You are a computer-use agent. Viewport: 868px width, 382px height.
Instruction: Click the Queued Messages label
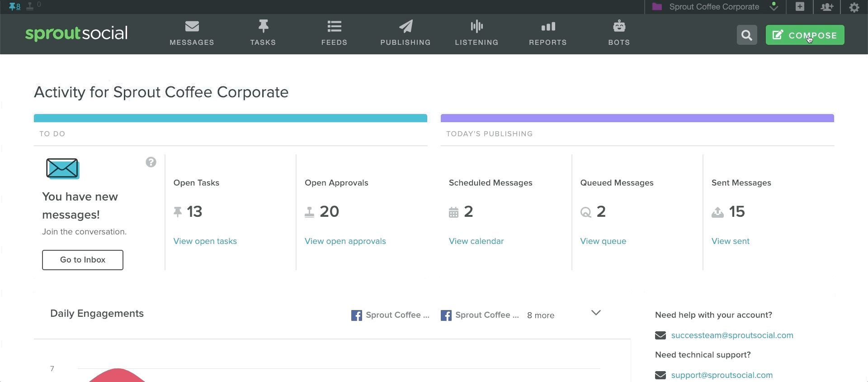[617, 183]
